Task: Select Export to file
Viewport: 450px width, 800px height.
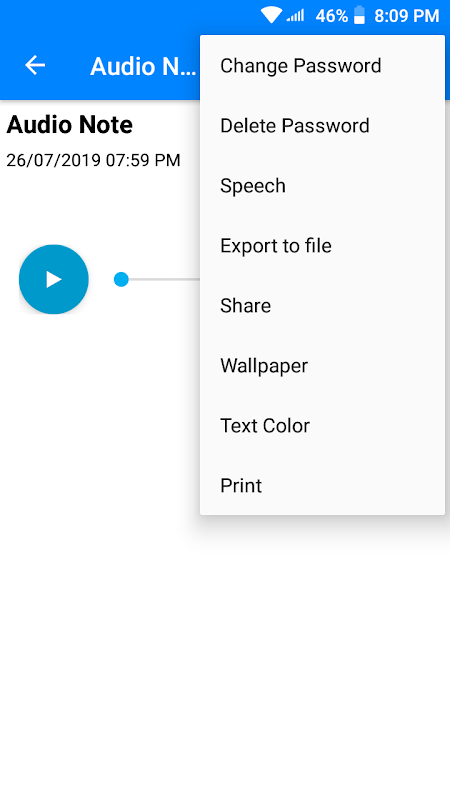Action: [x=322, y=245]
